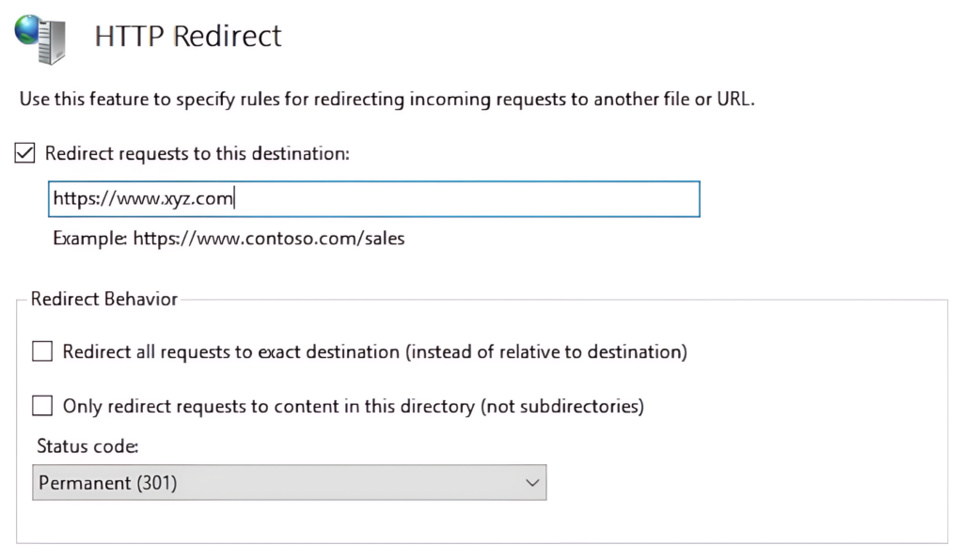Image resolution: width=963 pixels, height=560 pixels.
Task: Select the Permanent (301) value text
Action: [x=108, y=483]
